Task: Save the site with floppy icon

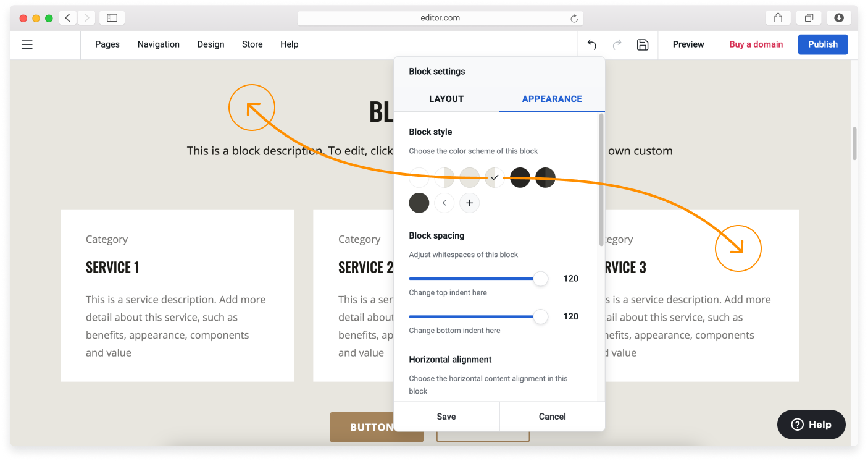Action: coord(643,44)
